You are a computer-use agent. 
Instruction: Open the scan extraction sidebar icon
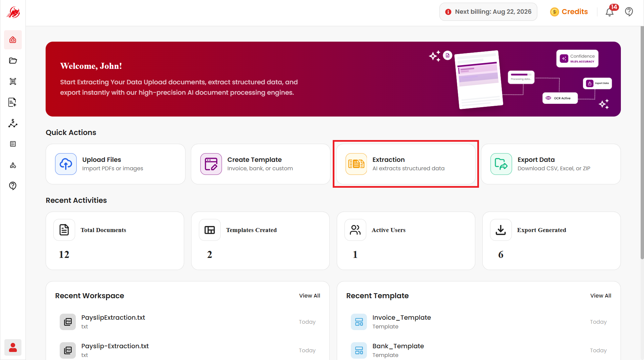(13, 82)
